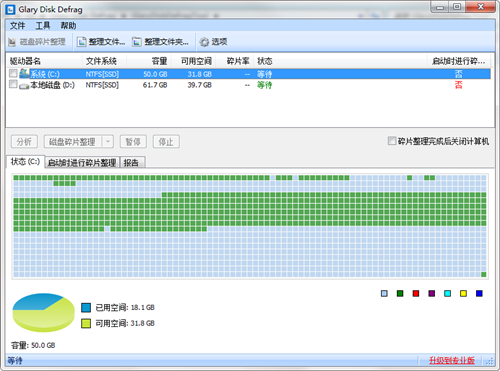Click the 31.8 GB cell in C: row
The width and height of the screenshot is (500, 371).
coord(200,74)
